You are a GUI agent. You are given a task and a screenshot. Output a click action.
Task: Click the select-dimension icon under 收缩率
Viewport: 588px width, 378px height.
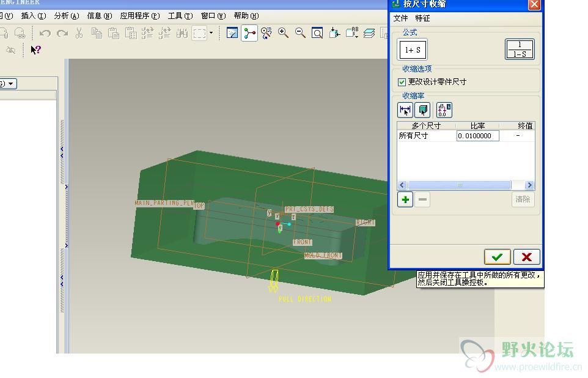(405, 110)
